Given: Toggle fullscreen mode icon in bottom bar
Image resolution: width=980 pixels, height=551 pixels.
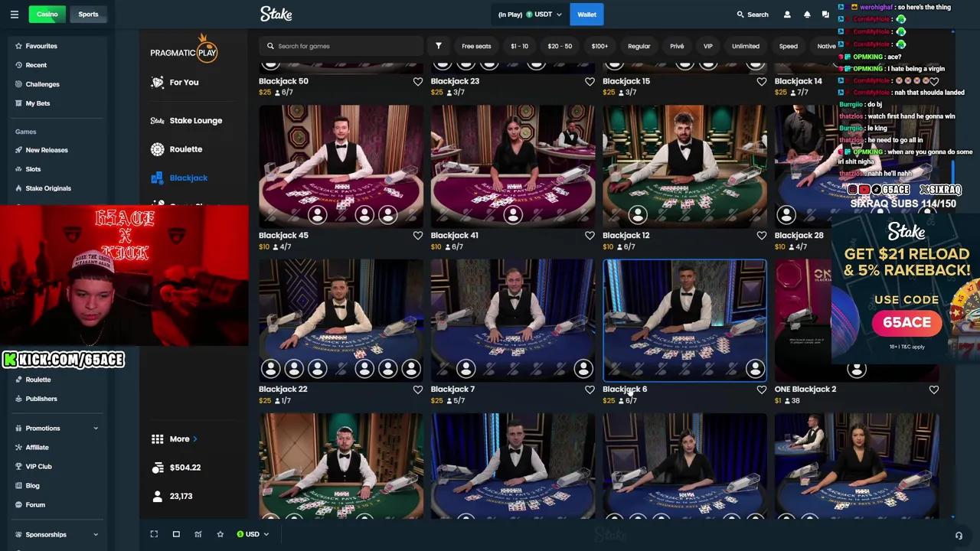Looking at the screenshot, I should point(154,534).
